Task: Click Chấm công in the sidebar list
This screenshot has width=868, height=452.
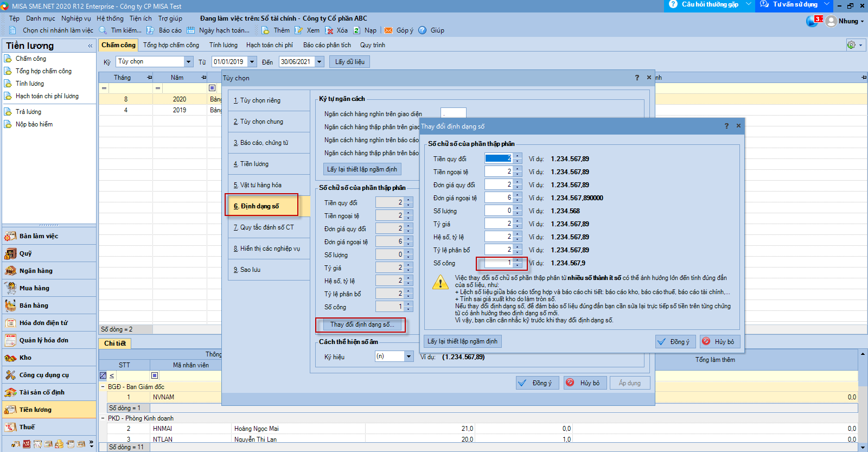Action: 30,59
